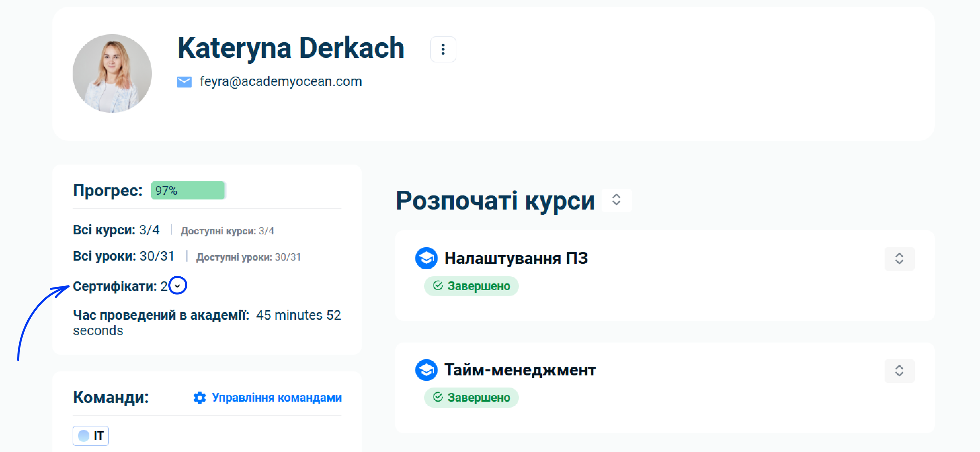
Task: Click '45 minutes 52 seconds' time value
Action: 207,323
